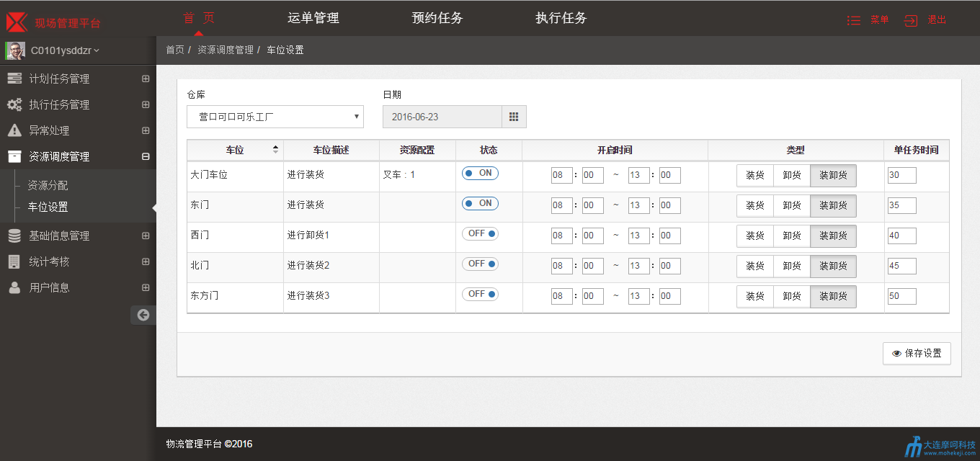Click the person icon for 用户信息

[14, 287]
